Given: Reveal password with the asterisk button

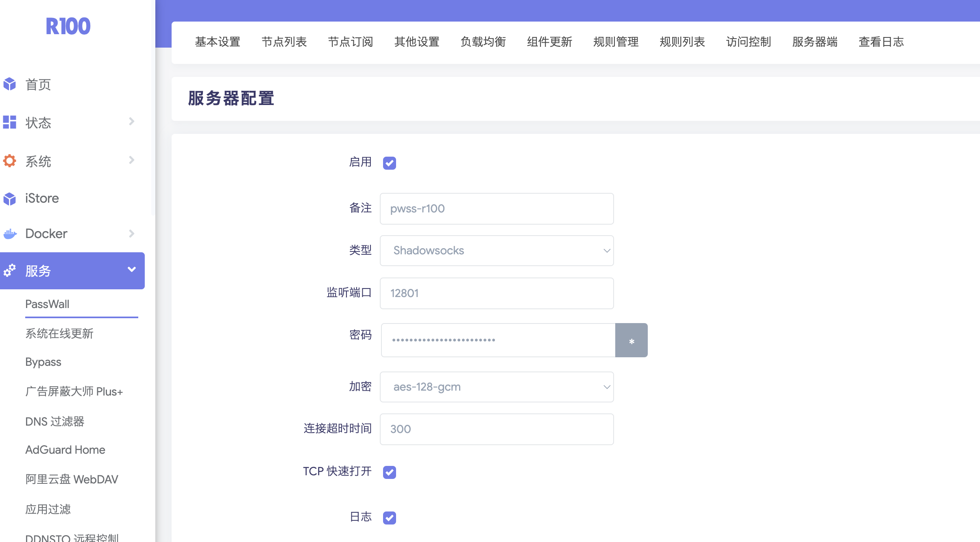Looking at the screenshot, I should [631, 340].
